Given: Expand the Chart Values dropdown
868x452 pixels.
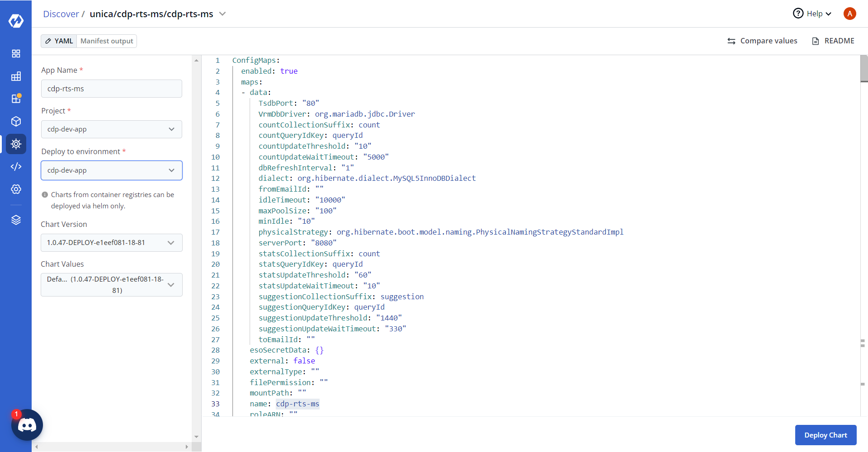Looking at the screenshot, I should tap(111, 285).
